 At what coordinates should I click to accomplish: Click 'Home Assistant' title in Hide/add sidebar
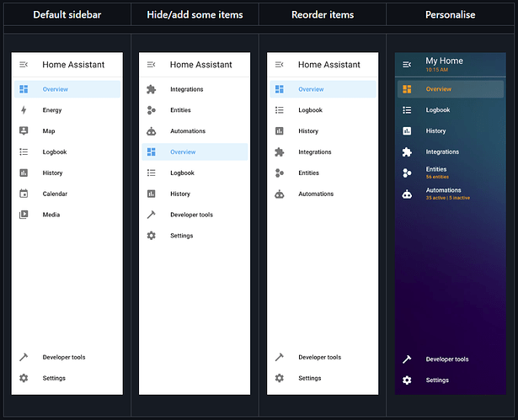tap(200, 64)
